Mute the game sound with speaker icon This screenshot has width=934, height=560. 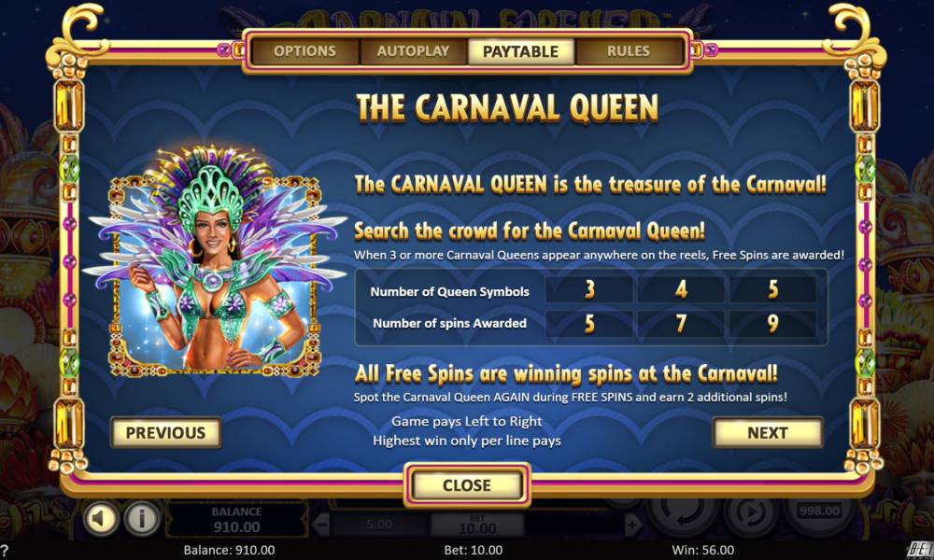(101, 518)
